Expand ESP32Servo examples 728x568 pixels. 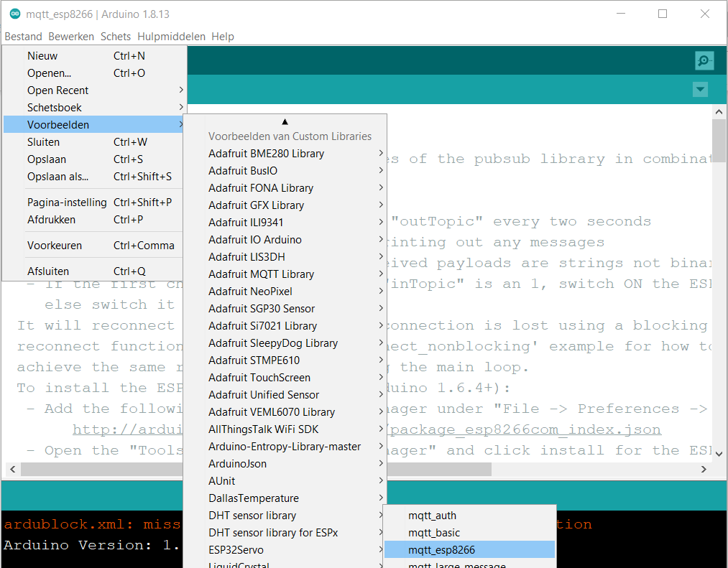point(284,549)
